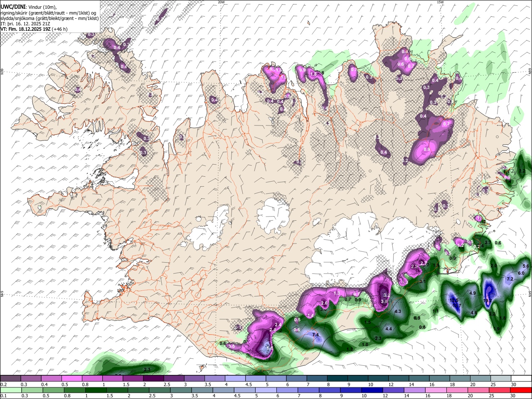Click the 7.2 rain value in southeast
Screen dimensions: 532x399
point(510,278)
